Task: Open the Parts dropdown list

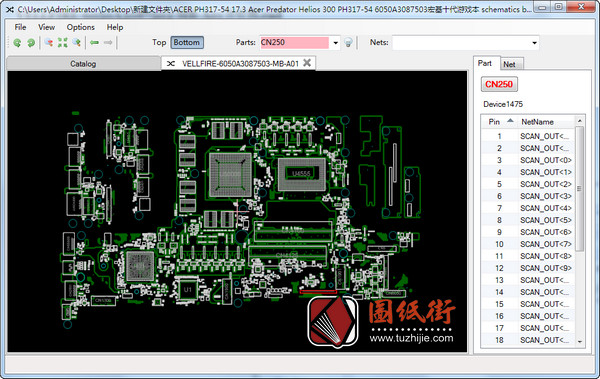Action: (x=335, y=43)
